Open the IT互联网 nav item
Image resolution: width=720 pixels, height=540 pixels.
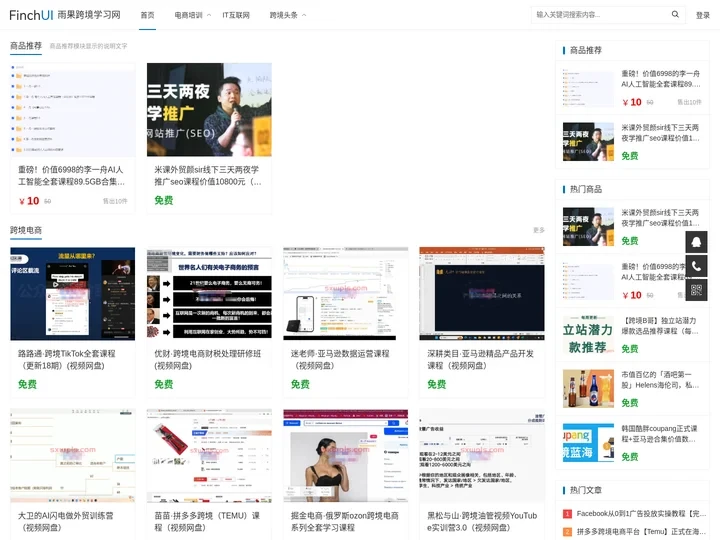(236, 15)
